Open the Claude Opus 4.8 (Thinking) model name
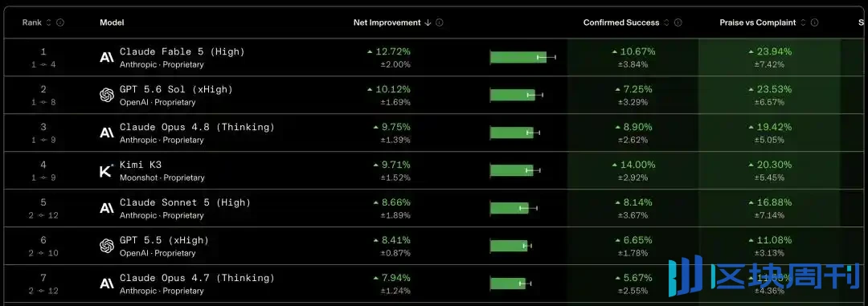The image size is (868, 306). pyautogui.click(x=197, y=127)
